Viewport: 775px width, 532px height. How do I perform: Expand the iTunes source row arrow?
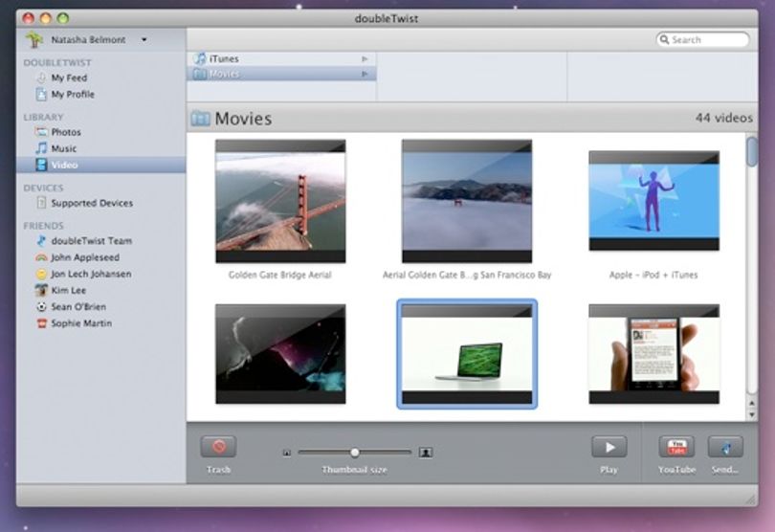tap(365, 58)
